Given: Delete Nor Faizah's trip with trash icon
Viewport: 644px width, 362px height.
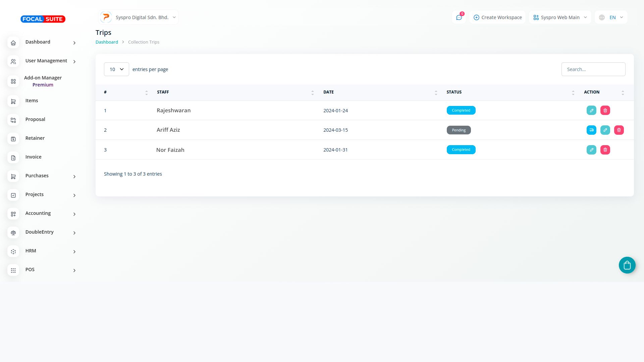Looking at the screenshot, I should [605, 150].
